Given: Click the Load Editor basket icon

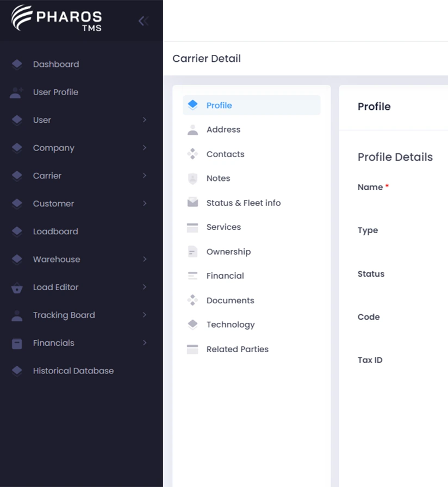Looking at the screenshot, I should [17, 288].
